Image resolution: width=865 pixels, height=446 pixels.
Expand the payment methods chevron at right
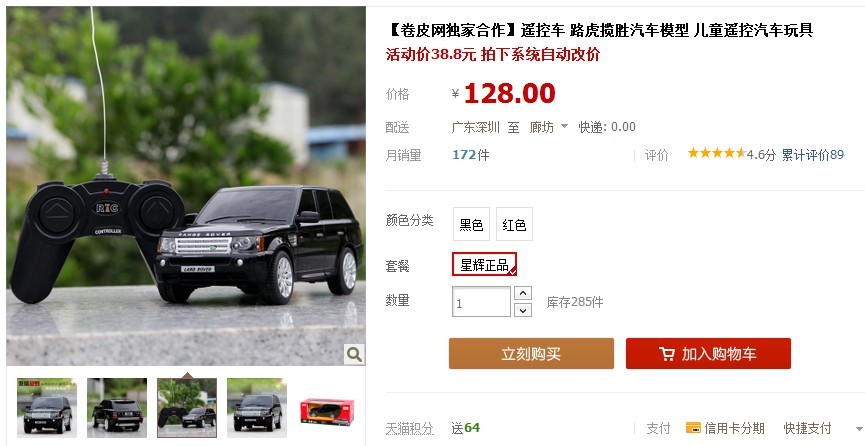click(859, 429)
